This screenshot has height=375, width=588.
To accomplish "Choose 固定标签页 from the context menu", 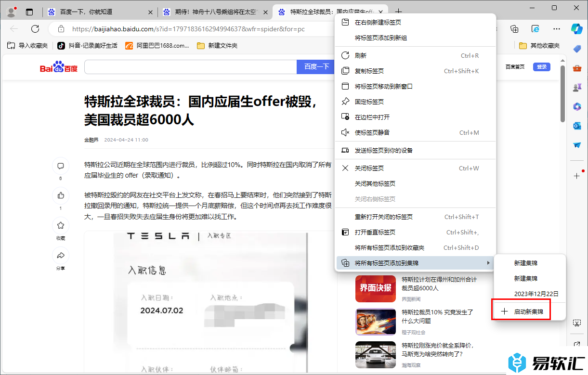I will [x=415, y=102].
